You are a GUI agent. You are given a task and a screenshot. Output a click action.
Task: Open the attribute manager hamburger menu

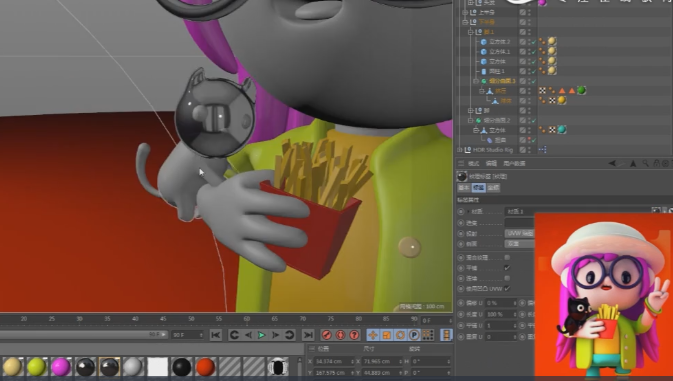(x=461, y=163)
